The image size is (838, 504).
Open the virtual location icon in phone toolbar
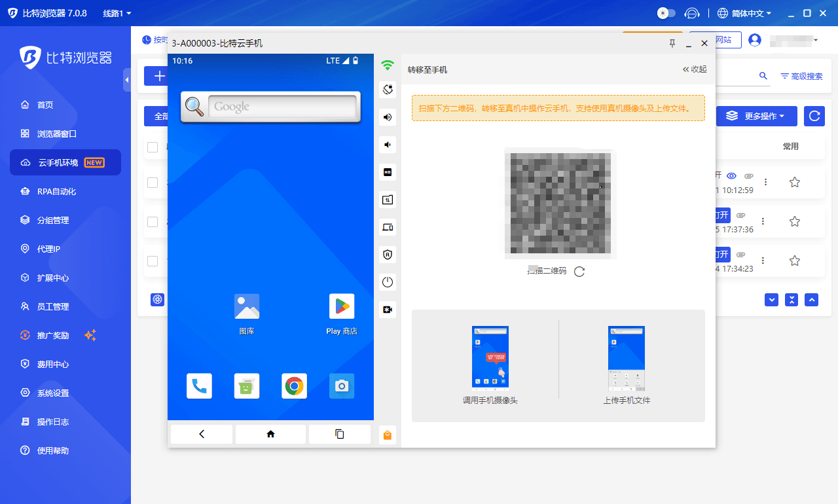click(387, 89)
